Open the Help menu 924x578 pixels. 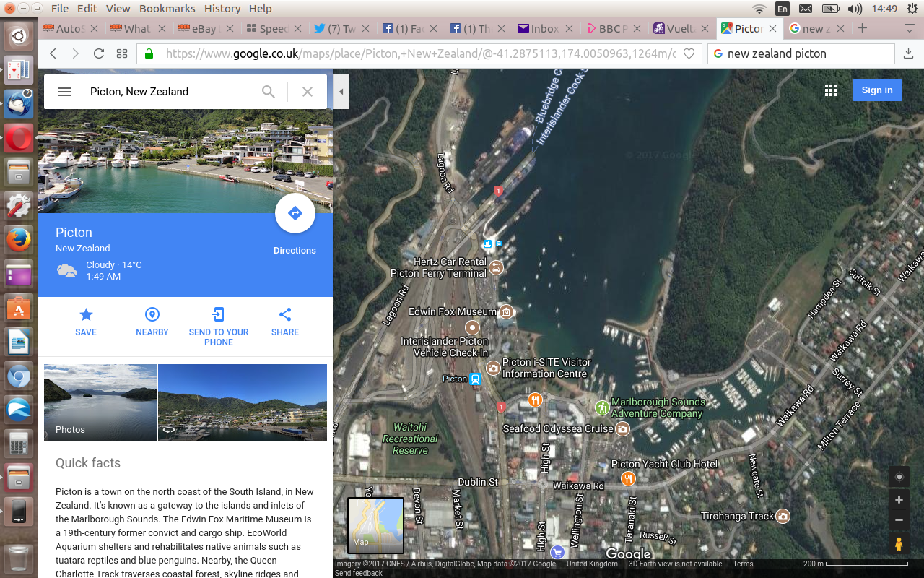pos(261,9)
